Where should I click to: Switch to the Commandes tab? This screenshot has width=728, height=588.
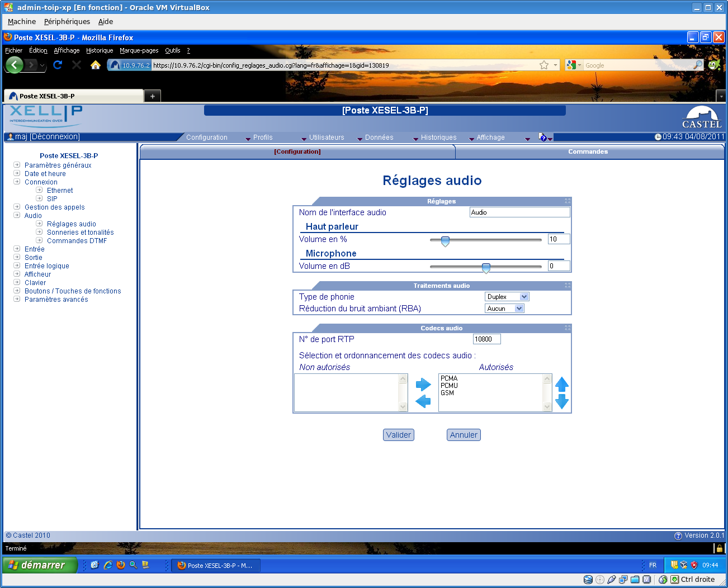pos(588,151)
